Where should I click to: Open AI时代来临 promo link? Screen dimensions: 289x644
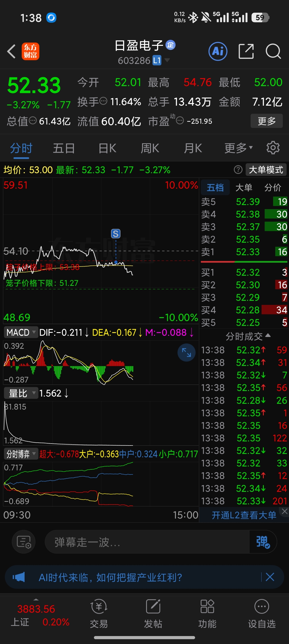point(110,577)
